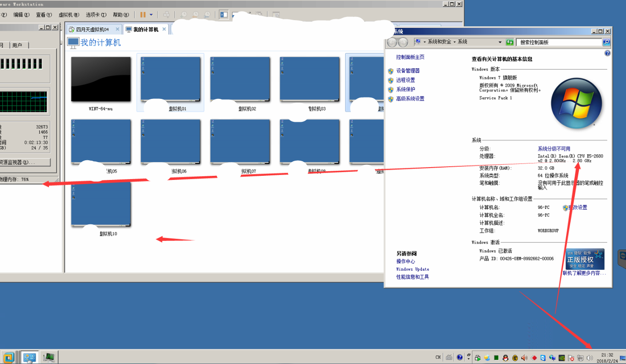The height and width of the screenshot is (364, 626).
Task: Click the take snapshot clock icon
Action: click(184, 15)
